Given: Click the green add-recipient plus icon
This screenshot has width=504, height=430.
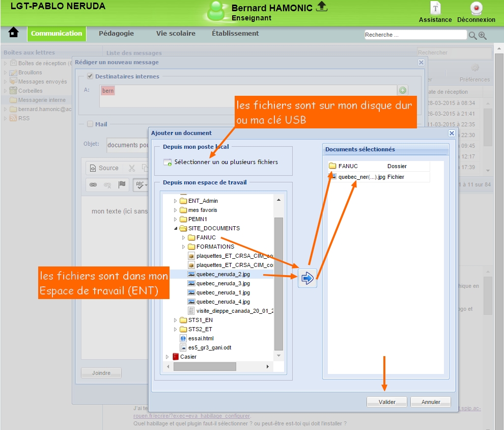Looking at the screenshot, I should click(x=403, y=90).
